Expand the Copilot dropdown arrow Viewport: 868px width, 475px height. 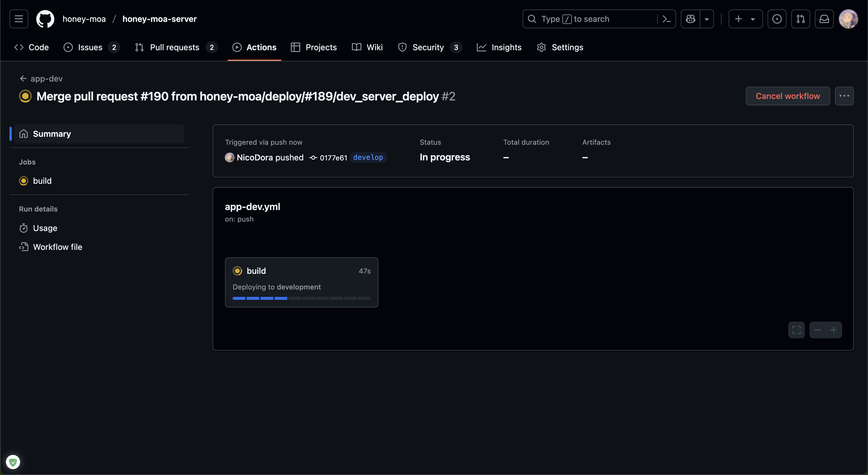click(x=707, y=19)
